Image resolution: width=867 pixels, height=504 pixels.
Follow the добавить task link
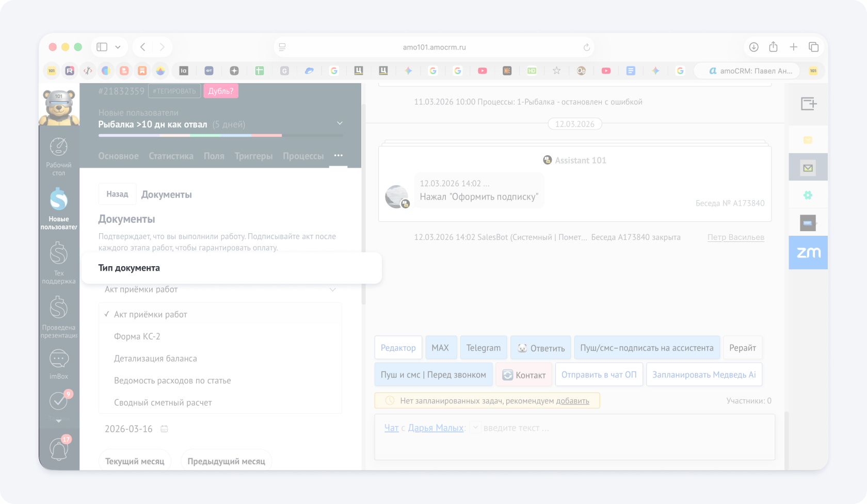(572, 401)
